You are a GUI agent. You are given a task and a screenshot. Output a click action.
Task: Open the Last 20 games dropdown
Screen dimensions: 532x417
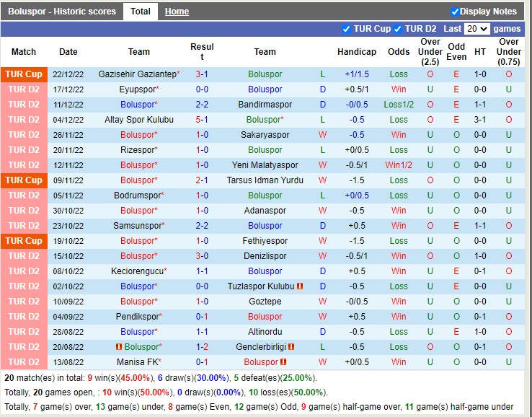click(x=477, y=29)
